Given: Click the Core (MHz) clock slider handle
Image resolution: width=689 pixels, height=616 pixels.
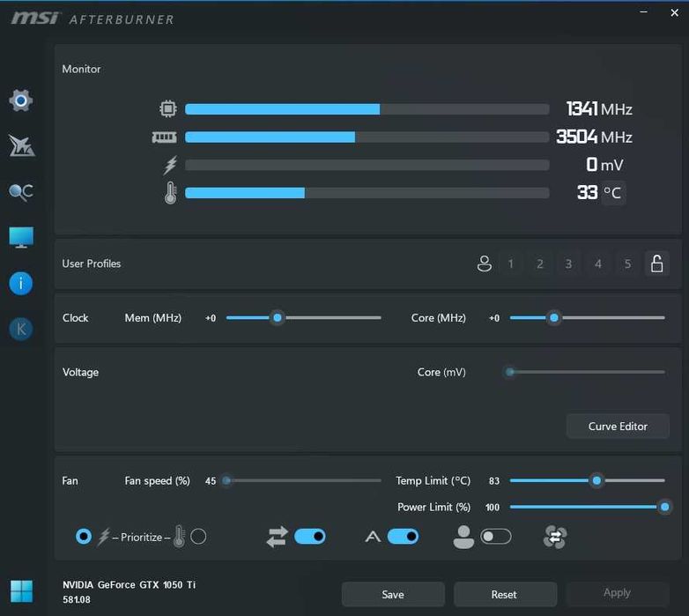Looking at the screenshot, I should (554, 317).
